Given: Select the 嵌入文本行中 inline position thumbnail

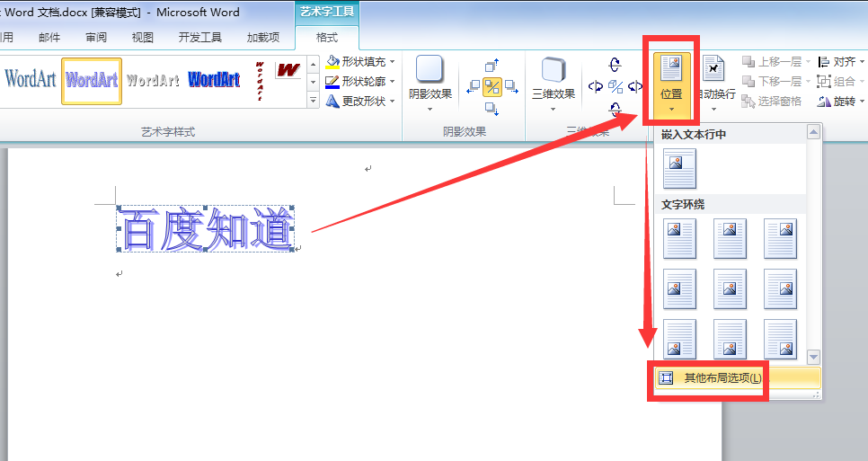Looking at the screenshot, I should [x=679, y=169].
